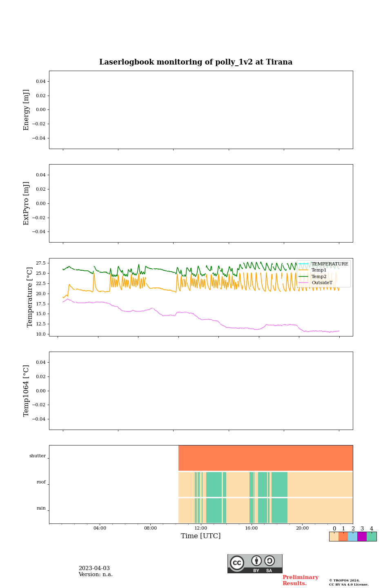The width and height of the screenshot is (392, 588).
Task: Click the '08:00' time tick label
Action: [x=150, y=528]
